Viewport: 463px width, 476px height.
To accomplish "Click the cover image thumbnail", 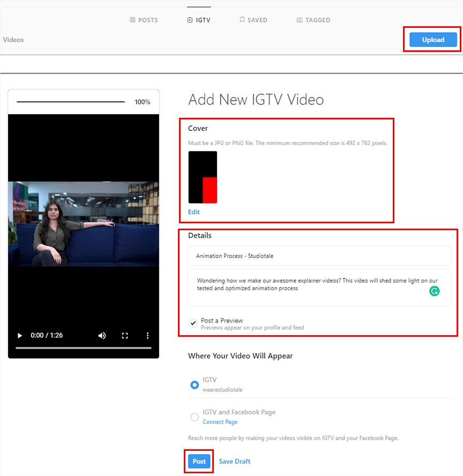I will (x=203, y=177).
